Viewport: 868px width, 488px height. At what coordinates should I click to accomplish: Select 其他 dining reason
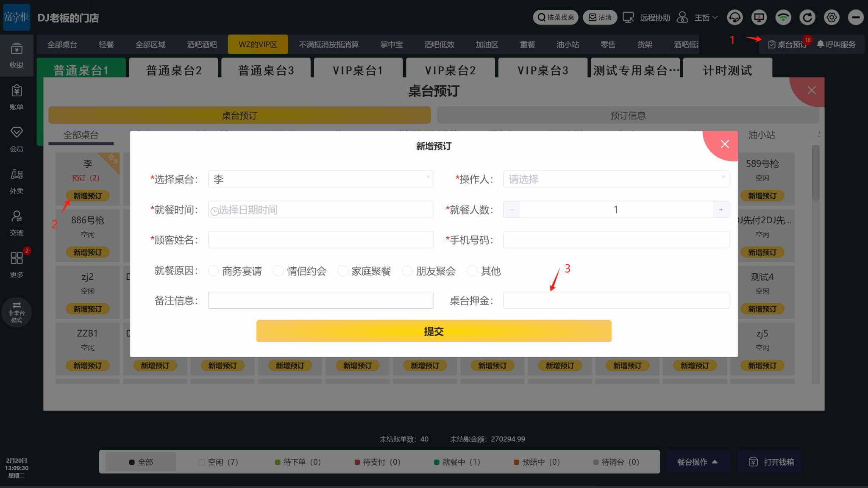(x=484, y=271)
